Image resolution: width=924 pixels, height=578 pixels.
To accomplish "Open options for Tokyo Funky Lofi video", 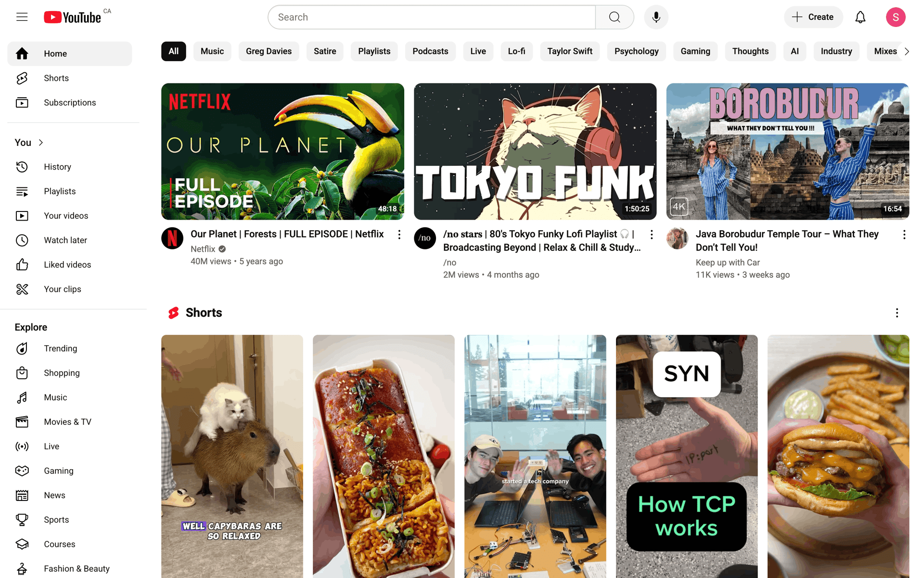I will point(652,235).
